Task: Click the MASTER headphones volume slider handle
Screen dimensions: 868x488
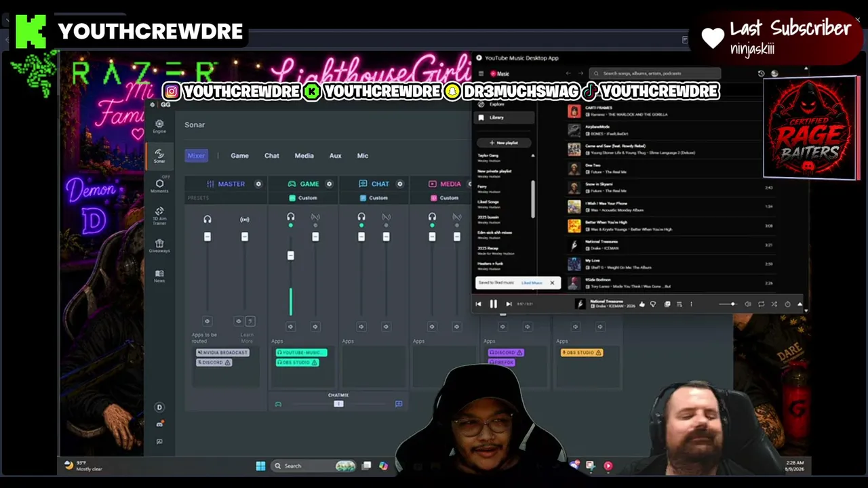Action: point(208,237)
